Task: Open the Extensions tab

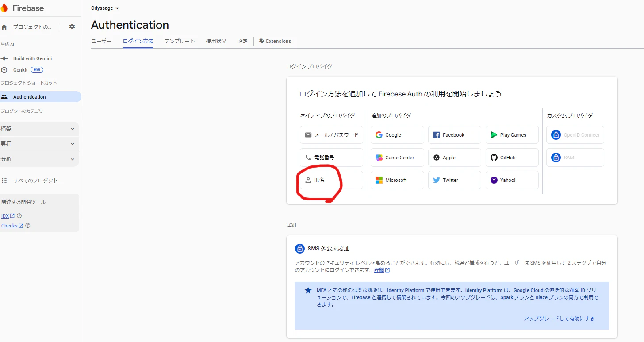Action: 275,41
